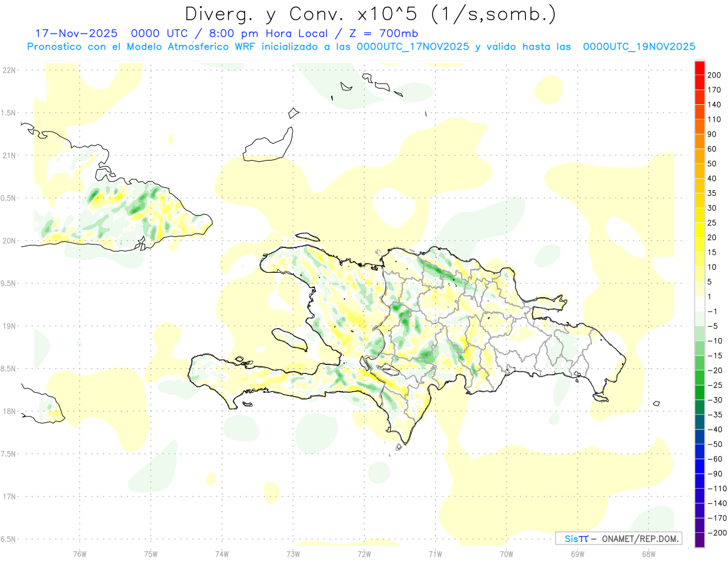The height and width of the screenshot is (562, 728).
Task: Click the 71W longitude label
Action: (435, 554)
